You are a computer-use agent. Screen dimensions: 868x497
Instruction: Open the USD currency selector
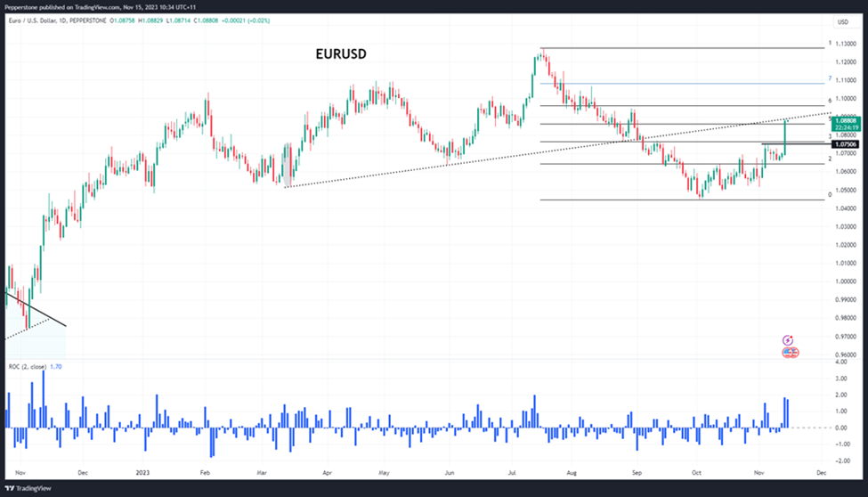842,21
